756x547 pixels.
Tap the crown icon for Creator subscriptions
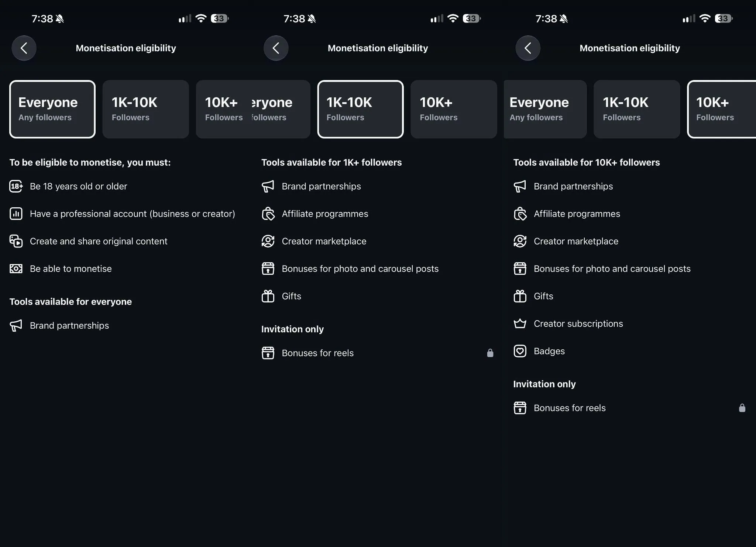pos(520,323)
